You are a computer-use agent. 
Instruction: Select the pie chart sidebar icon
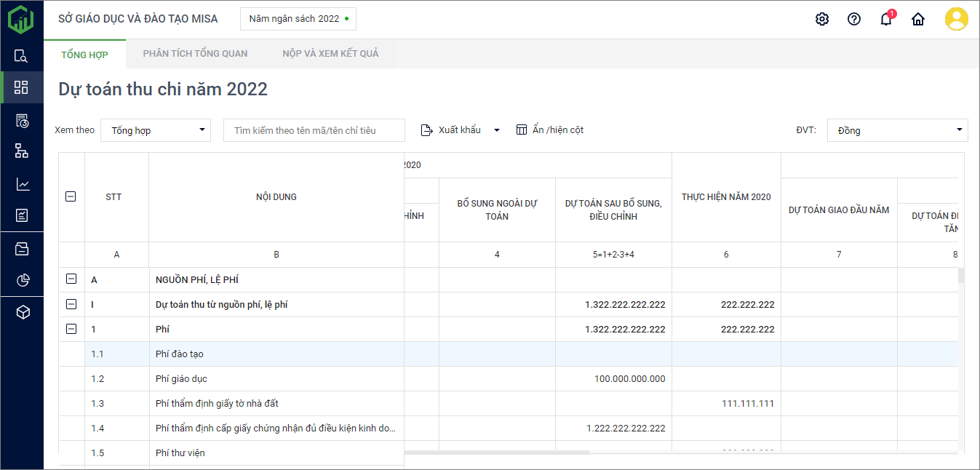(x=22, y=280)
